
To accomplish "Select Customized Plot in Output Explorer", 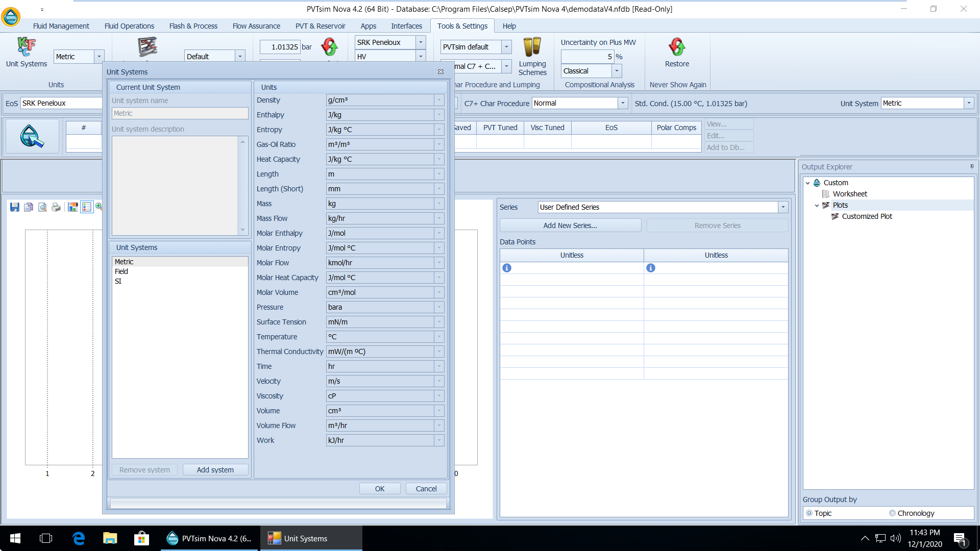I will point(867,216).
